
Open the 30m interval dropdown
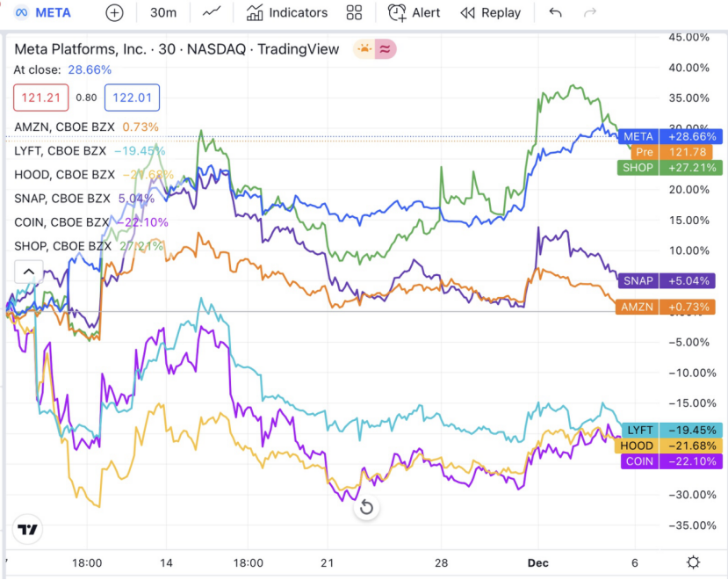click(x=162, y=13)
